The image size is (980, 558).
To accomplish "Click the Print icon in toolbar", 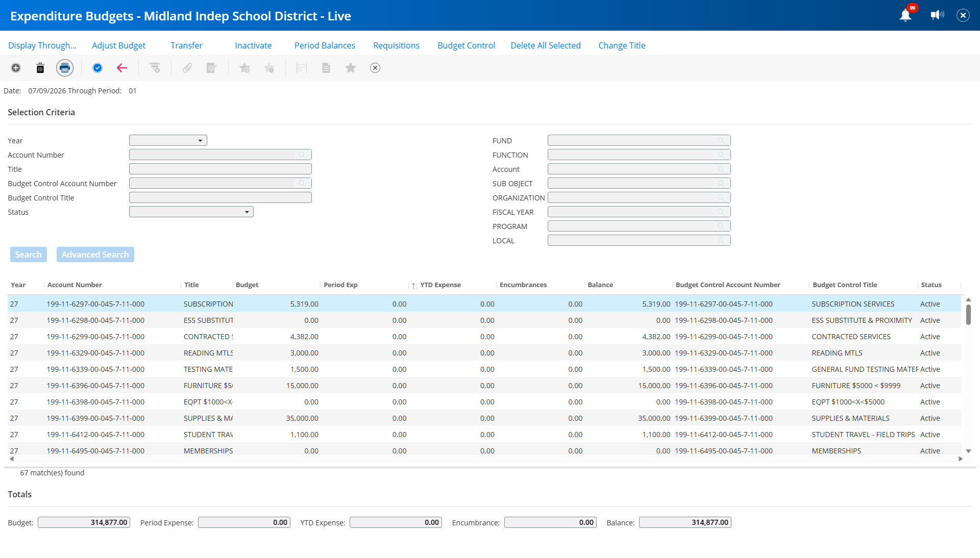I will coord(65,68).
